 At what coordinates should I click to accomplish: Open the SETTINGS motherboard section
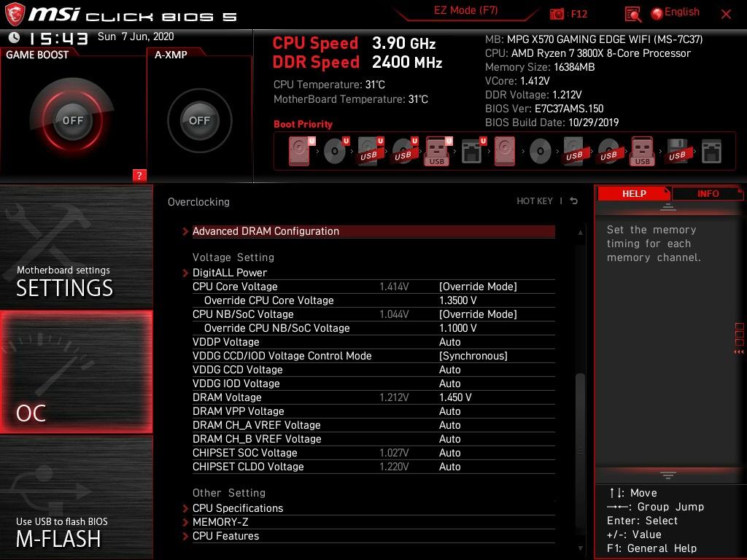point(76,246)
